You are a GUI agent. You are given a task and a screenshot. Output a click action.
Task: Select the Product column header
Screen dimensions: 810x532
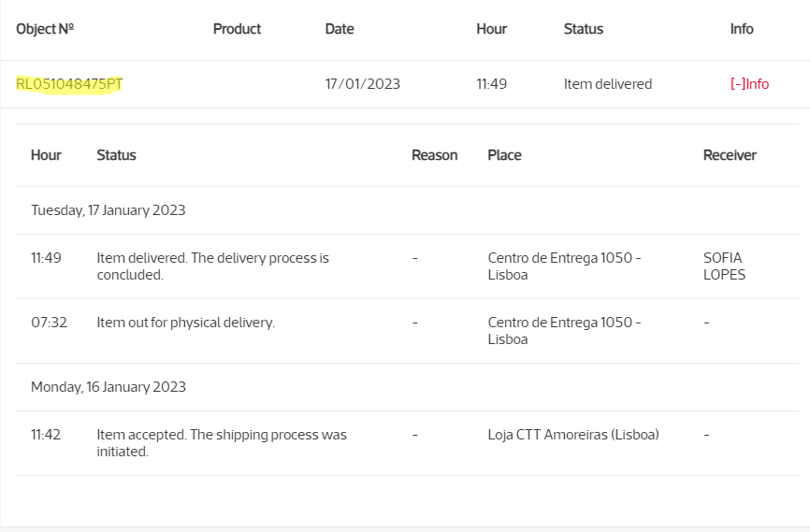(237, 29)
